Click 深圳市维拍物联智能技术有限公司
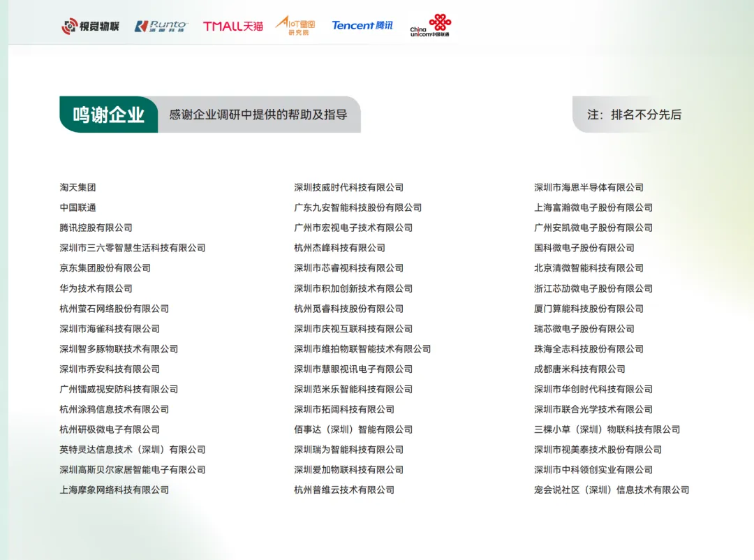Image resolution: width=754 pixels, height=560 pixels. point(362,349)
